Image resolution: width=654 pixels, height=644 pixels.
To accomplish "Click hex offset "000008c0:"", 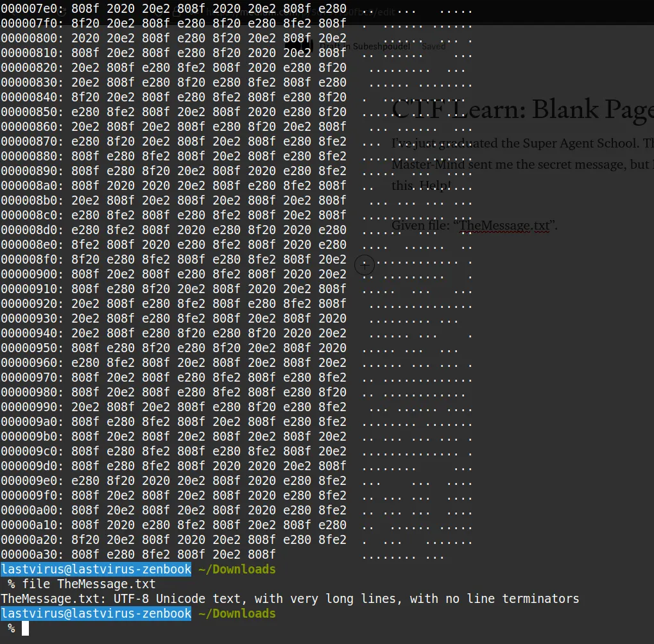I will 32,215.
